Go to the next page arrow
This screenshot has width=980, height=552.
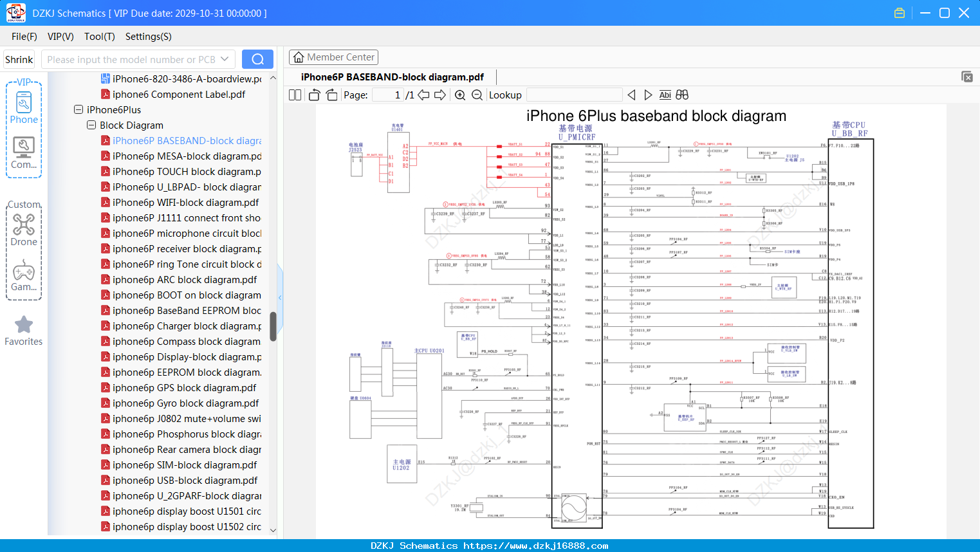[440, 95]
